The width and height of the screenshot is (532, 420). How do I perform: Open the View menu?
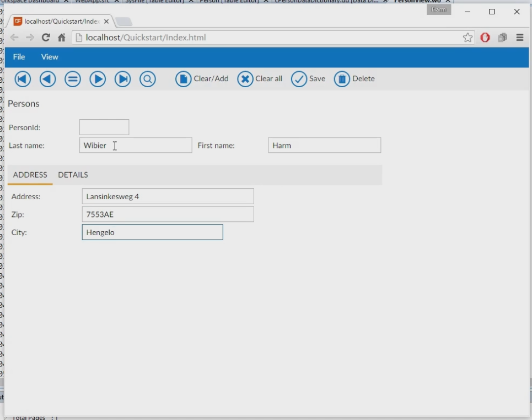pos(50,57)
